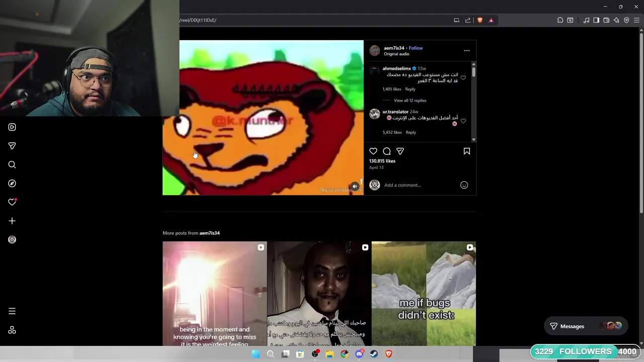Follow the aem7is34 account
This screenshot has width=644, height=362.
(416, 48)
